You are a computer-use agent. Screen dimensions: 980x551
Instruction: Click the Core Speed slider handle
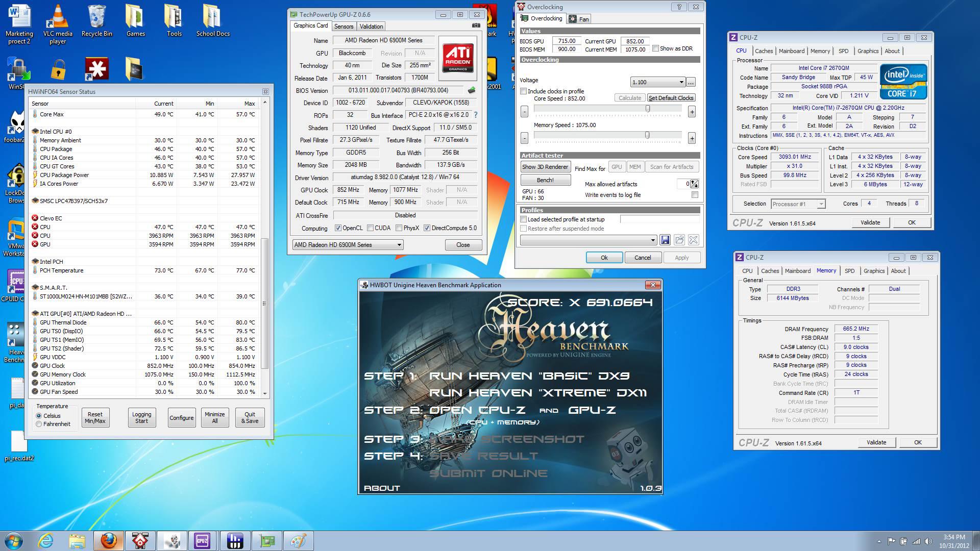[648, 109]
